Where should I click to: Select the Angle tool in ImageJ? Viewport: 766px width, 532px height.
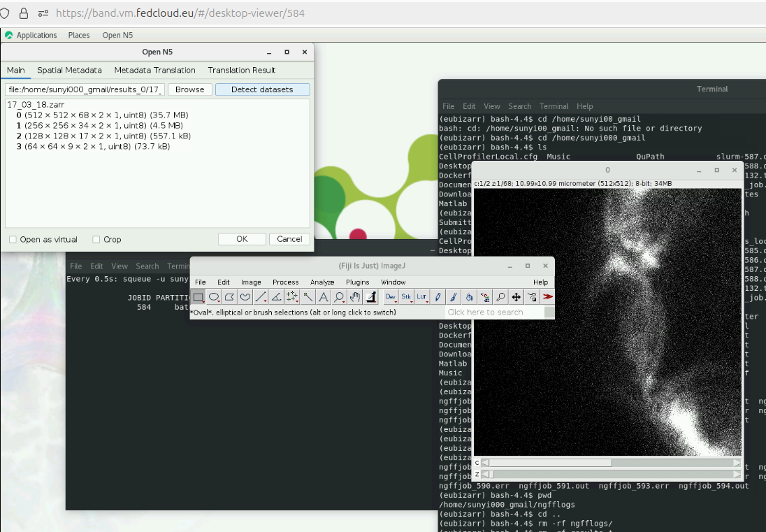[x=277, y=297]
